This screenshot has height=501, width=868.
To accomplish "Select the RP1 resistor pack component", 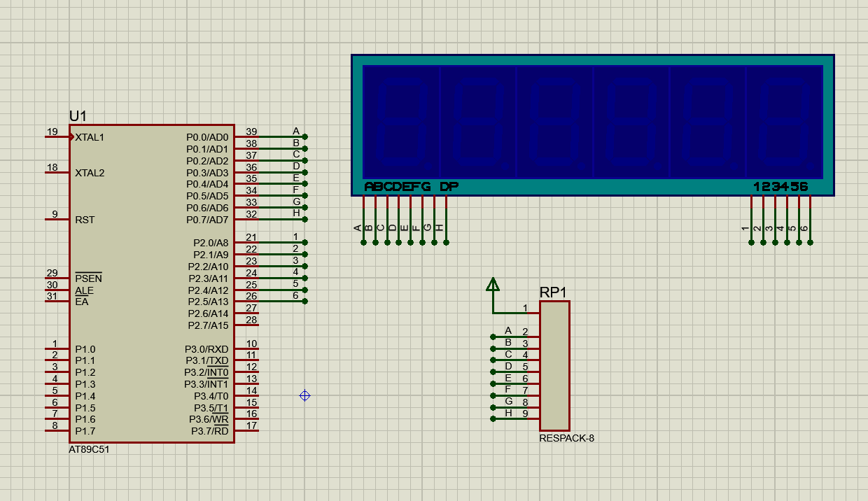I will click(x=554, y=366).
